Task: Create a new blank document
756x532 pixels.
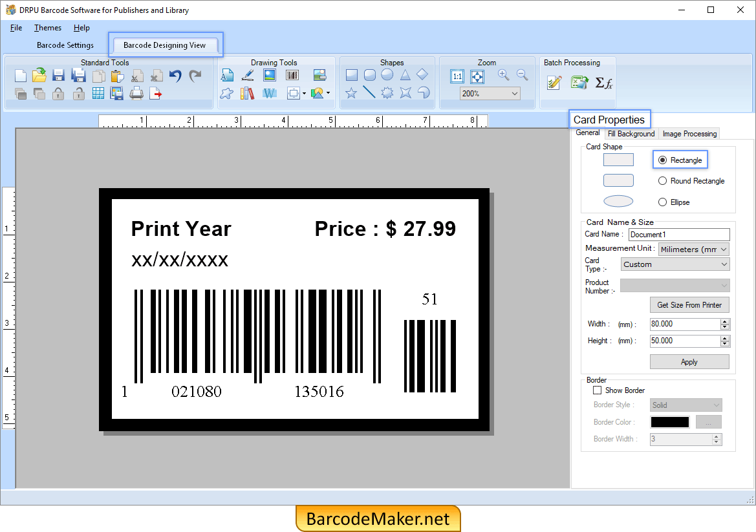Action: tap(20, 76)
